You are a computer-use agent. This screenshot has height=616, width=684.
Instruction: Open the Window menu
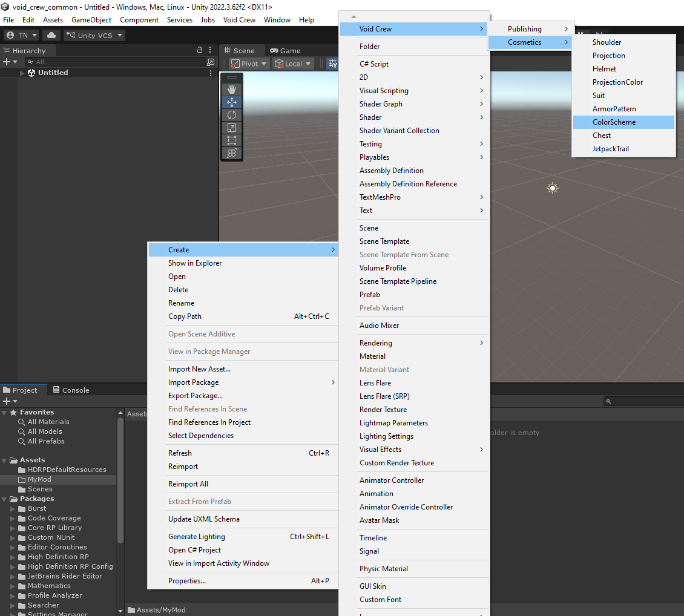[x=277, y=20]
